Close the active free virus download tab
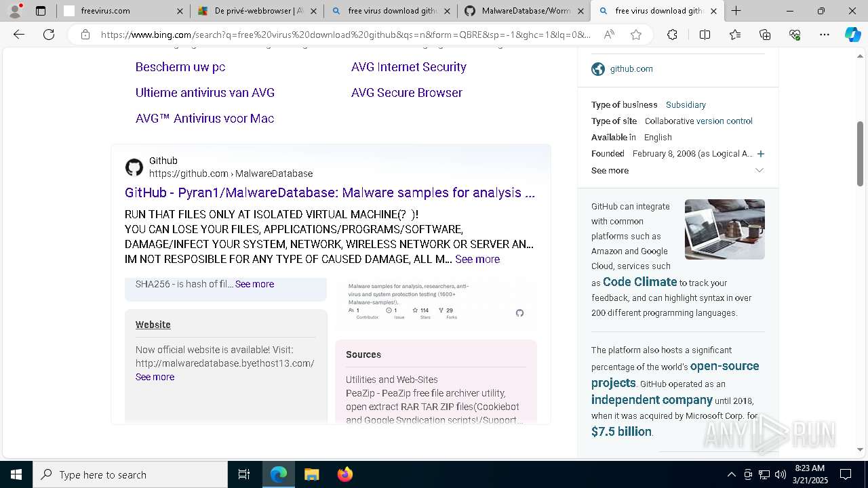The width and height of the screenshot is (868, 488). click(713, 11)
